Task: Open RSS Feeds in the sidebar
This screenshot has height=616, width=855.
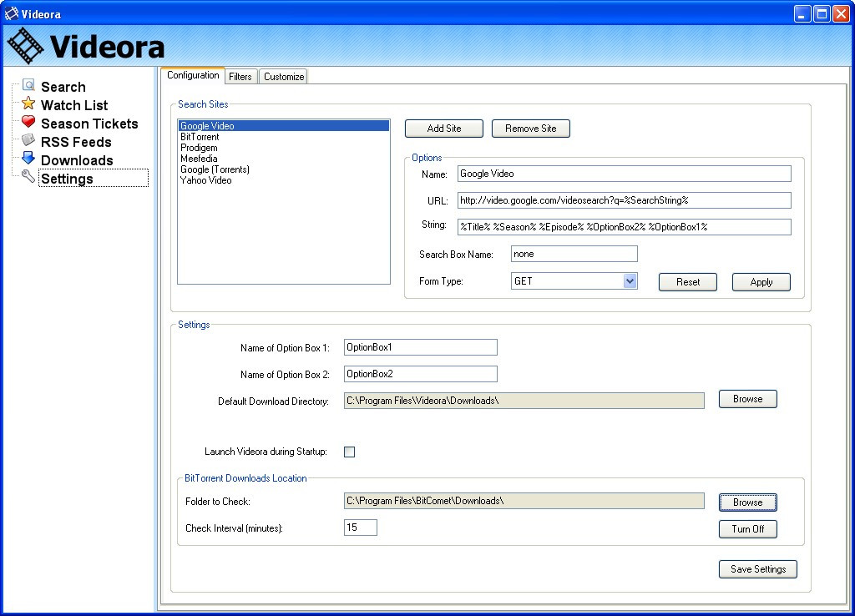Action: point(76,142)
